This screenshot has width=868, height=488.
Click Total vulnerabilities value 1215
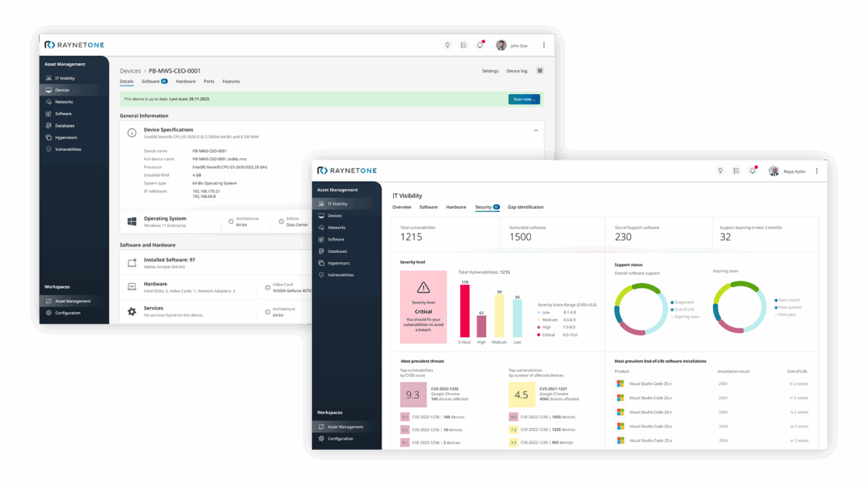coord(411,237)
